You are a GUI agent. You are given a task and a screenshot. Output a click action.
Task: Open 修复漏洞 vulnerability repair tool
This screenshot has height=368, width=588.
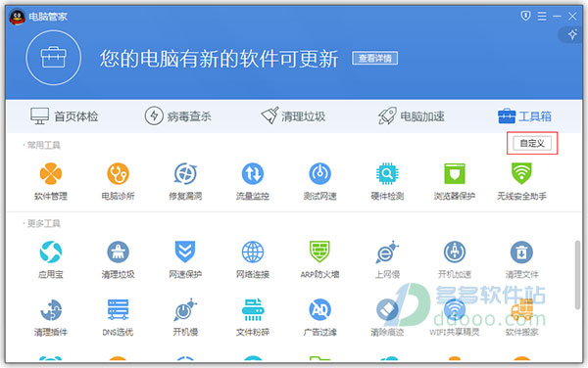[185, 181]
